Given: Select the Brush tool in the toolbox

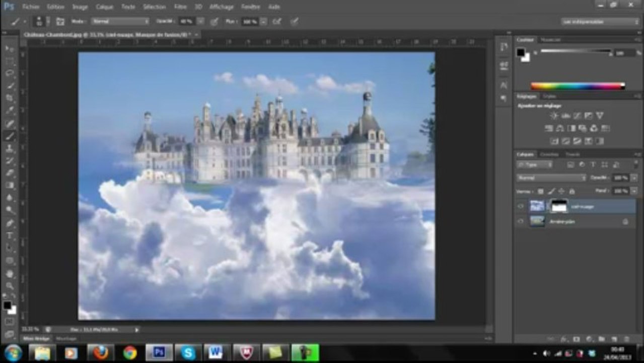Looking at the screenshot, I should 10,136.
